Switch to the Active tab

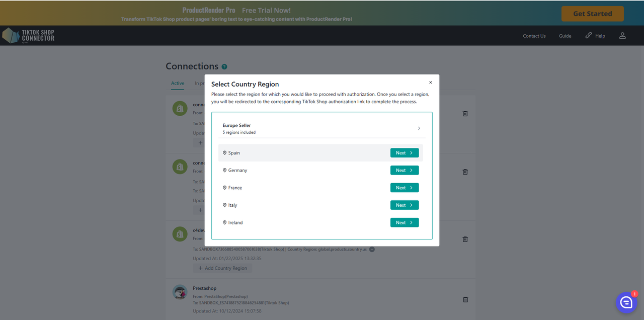(x=178, y=84)
